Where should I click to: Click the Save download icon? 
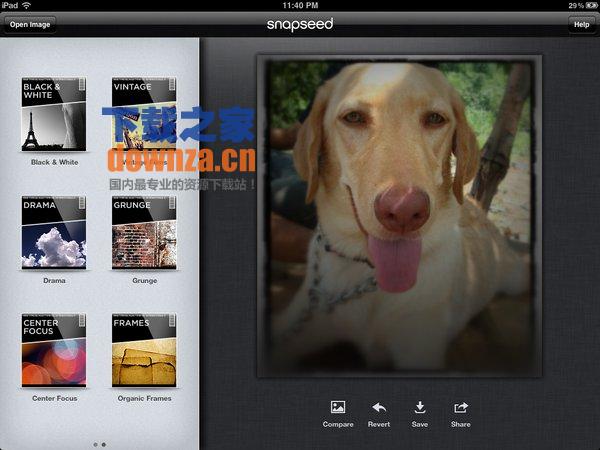pos(420,408)
